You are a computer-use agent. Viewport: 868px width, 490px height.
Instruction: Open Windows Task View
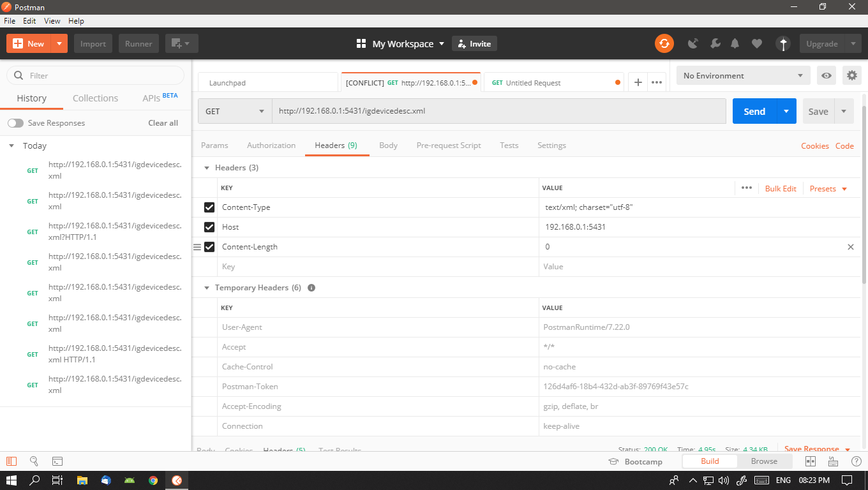pos(57,480)
